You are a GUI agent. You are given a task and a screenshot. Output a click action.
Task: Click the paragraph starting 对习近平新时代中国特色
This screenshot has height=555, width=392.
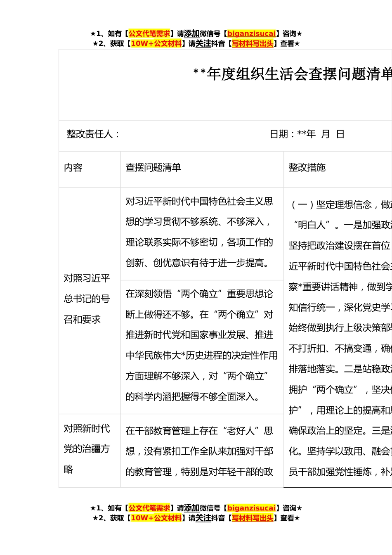pyautogui.click(x=199, y=232)
